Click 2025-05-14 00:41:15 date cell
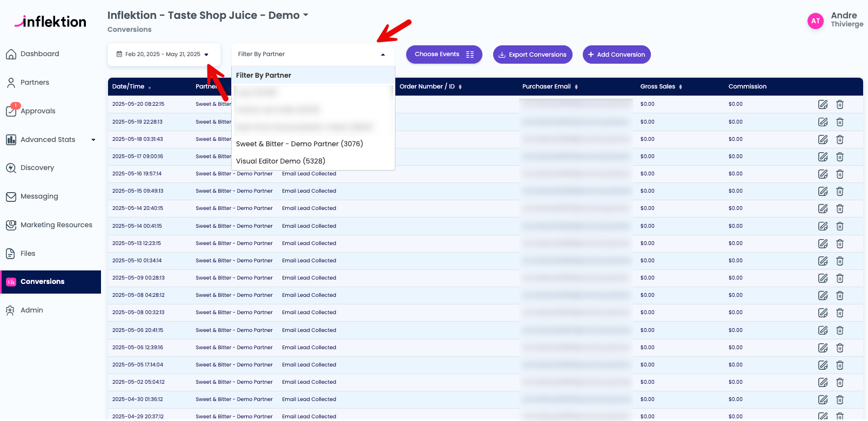Image resolution: width=868 pixels, height=421 pixels. tap(137, 226)
